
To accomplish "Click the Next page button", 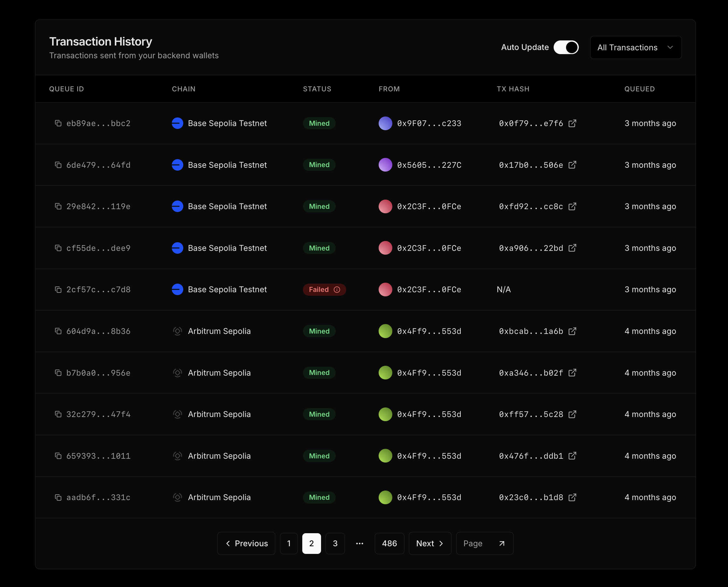I will (430, 543).
